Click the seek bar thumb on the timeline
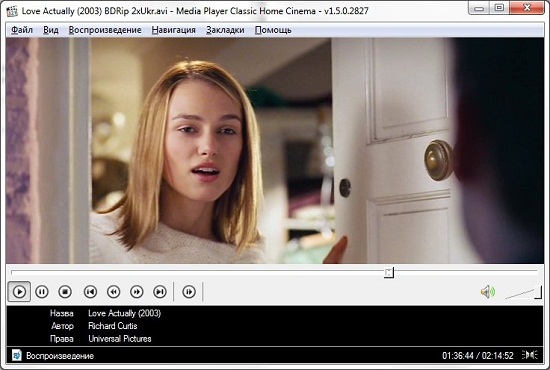Viewport: 550px width, 370px height. tap(389, 273)
